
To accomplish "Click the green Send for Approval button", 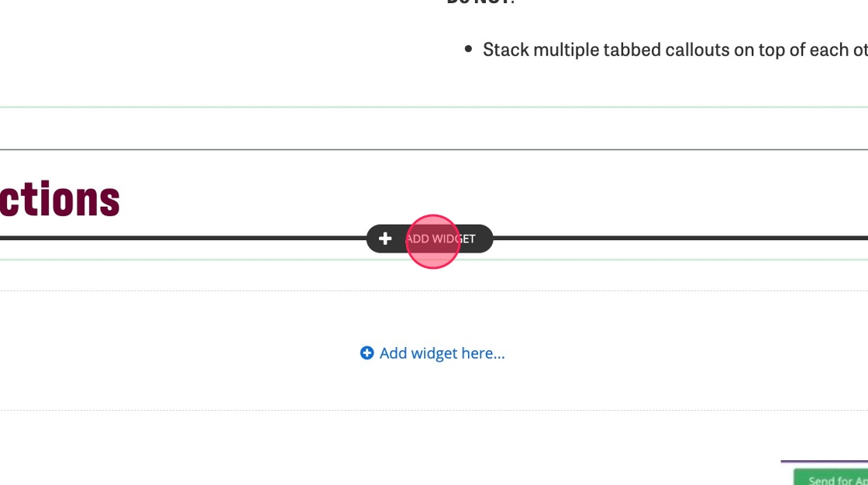I will (x=831, y=478).
